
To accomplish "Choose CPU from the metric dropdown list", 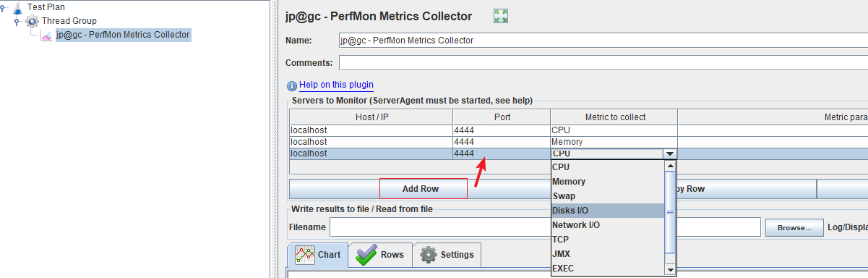I will (x=607, y=167).
